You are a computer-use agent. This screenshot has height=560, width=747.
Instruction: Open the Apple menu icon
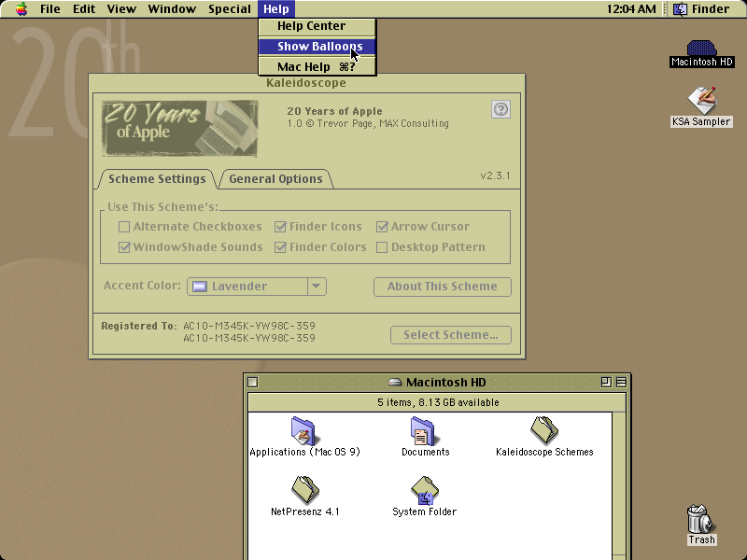click(x=21, y=9)
